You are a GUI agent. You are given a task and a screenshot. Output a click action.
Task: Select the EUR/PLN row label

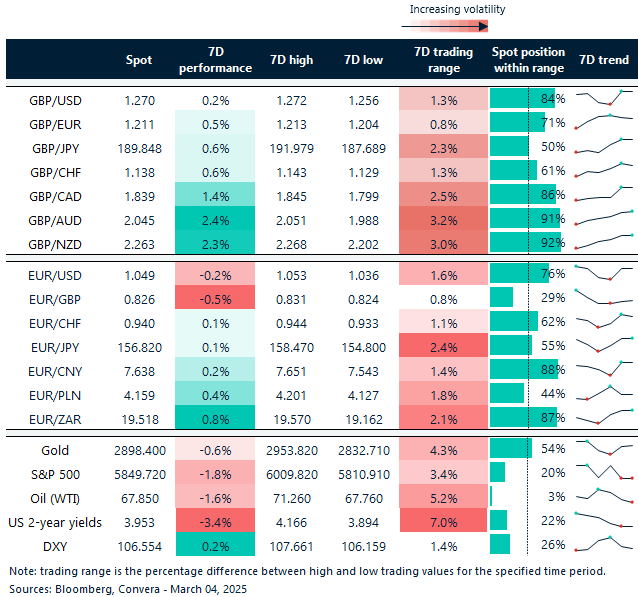[55, 396]
